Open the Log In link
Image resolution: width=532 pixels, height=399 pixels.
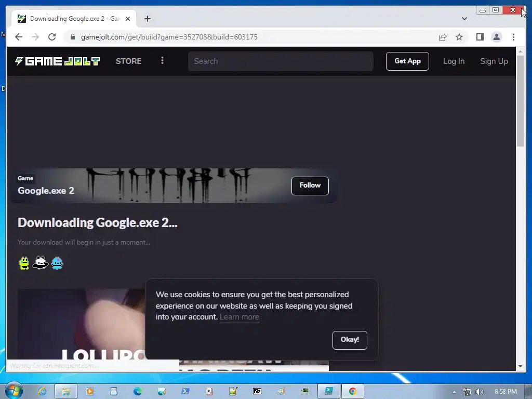tap(454, 61)
